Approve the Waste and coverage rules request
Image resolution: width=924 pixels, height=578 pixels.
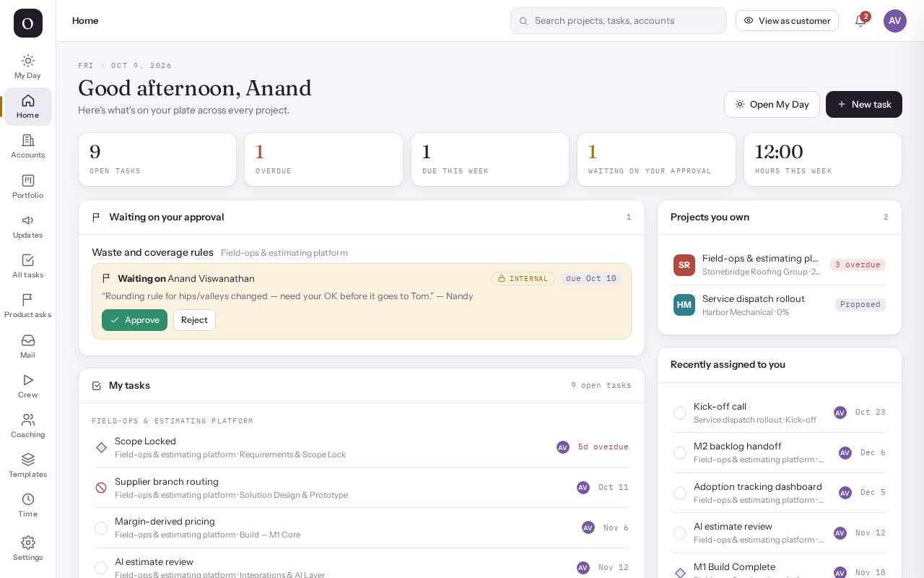pos(134,320)
